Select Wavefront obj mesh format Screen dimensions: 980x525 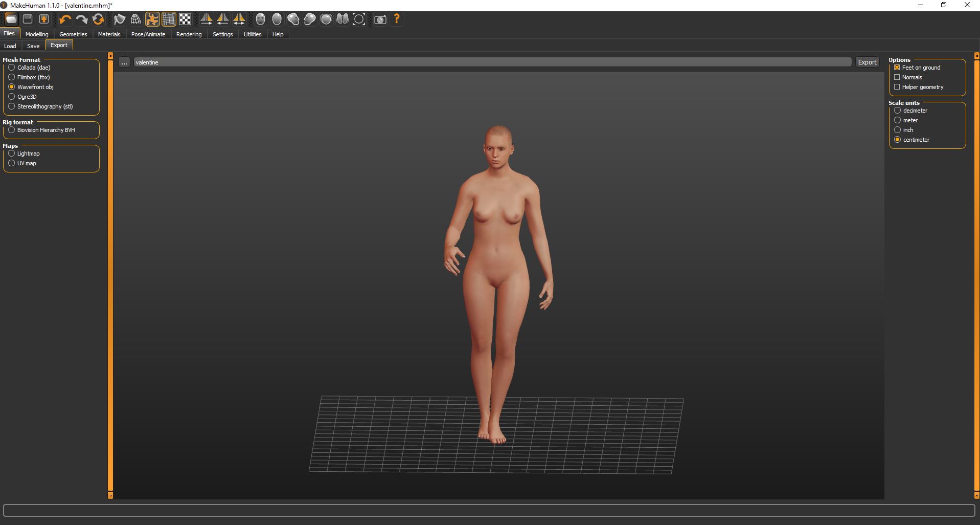(31, 87)
